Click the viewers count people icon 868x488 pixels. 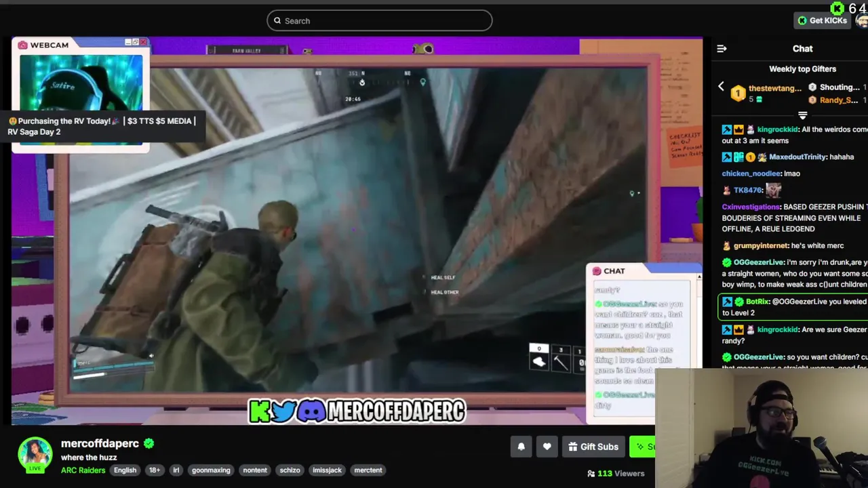click(x=591, y=474)
